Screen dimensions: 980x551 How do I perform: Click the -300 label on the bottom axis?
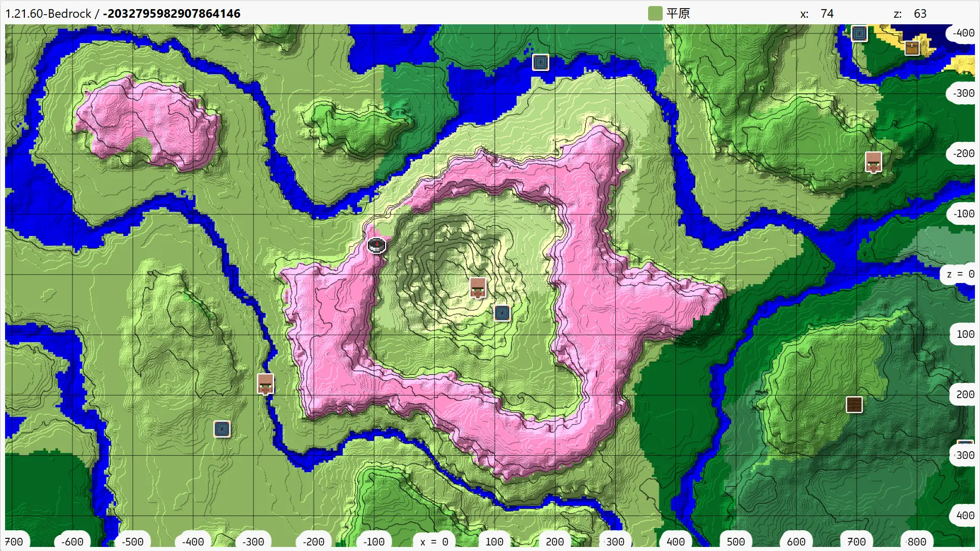253,541
